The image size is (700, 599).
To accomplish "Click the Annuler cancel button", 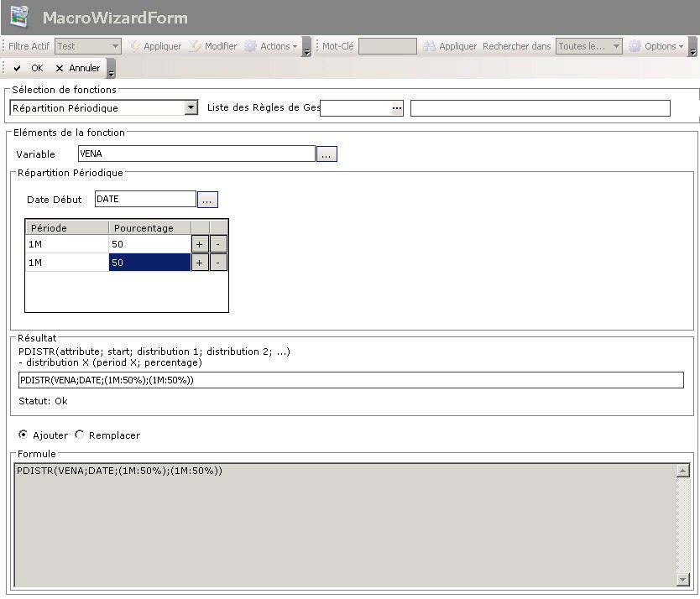I will click(77, 68).
